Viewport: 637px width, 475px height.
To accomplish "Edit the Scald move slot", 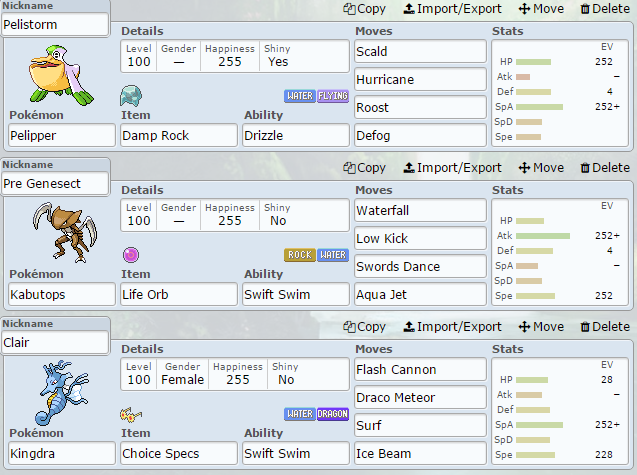I will (420, 51).
